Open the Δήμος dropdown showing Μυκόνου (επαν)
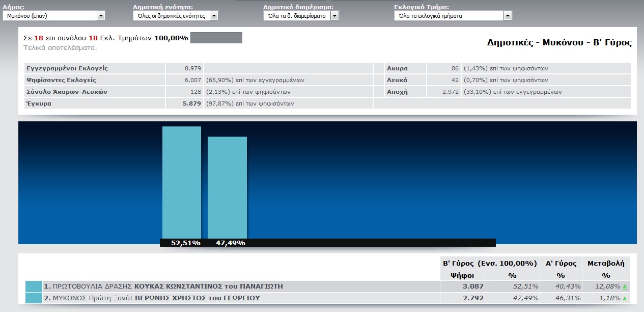The width and height of the screenshot is (644, 312). 53,16
